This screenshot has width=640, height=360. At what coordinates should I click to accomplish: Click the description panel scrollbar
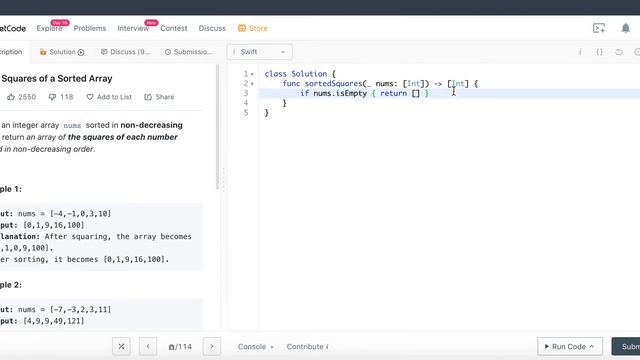217,127
